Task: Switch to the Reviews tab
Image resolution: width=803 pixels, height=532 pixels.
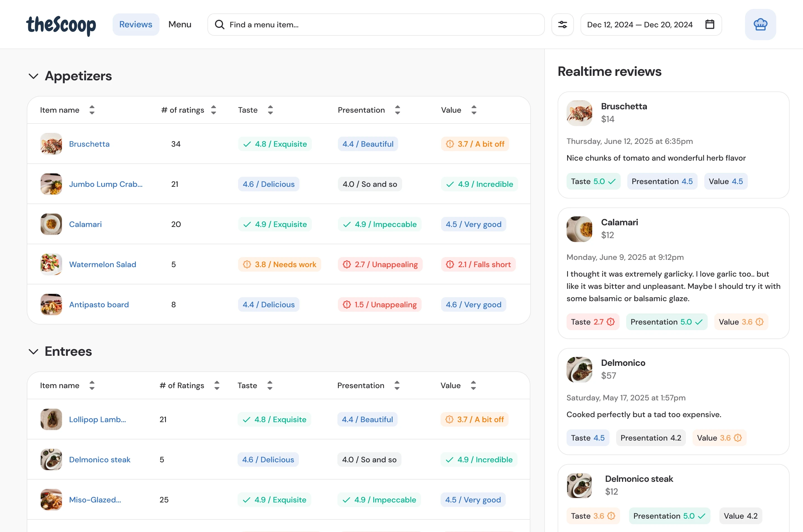Action: coord(136,24)
